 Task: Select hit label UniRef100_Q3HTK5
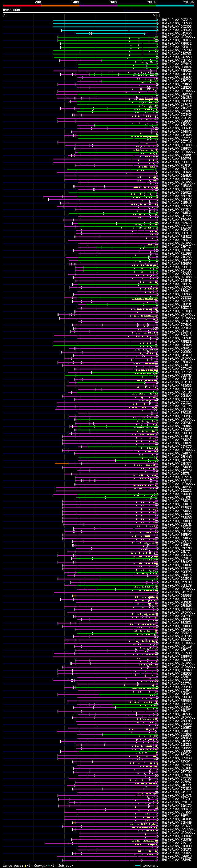coord(177,60)
